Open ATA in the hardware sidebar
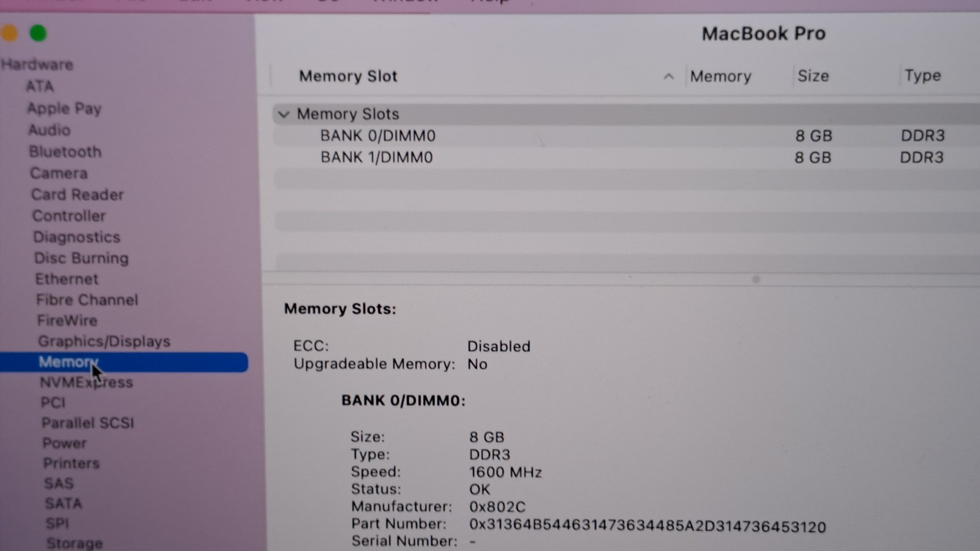Viewport: 980px width, 551px height. point(40,86)
